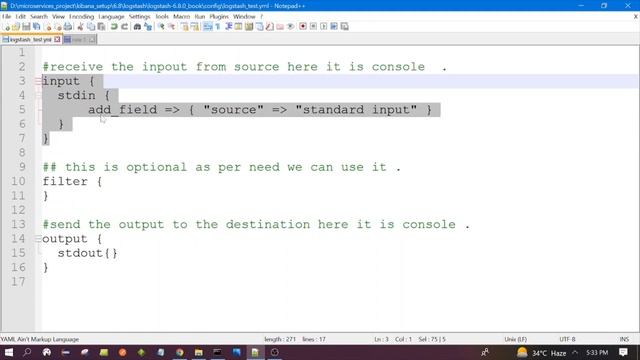Open the Folder as Workspace icon
The image size is (640, 360).
point(280,27)
